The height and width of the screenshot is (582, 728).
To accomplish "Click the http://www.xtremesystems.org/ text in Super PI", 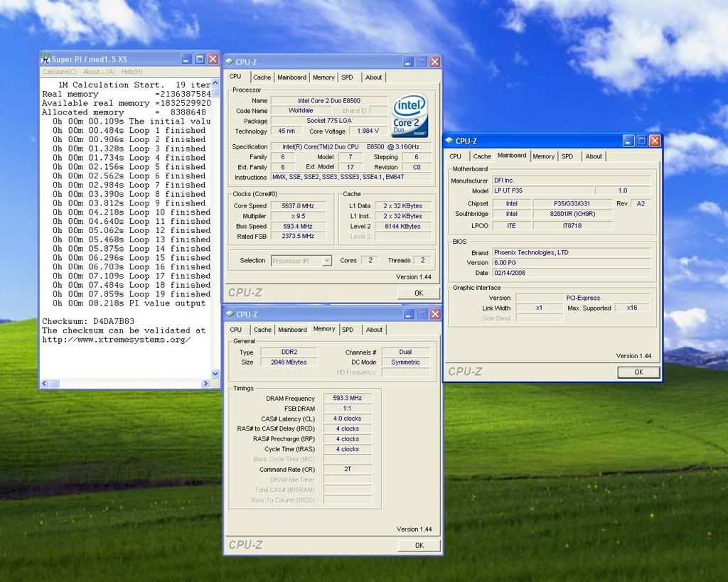I will [x=116, y=340].
